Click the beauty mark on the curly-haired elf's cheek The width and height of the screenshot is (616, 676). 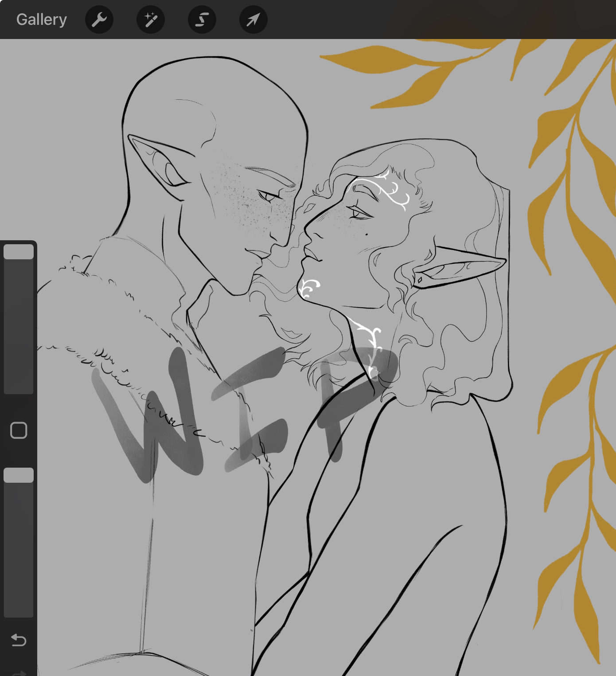(367, 234)
